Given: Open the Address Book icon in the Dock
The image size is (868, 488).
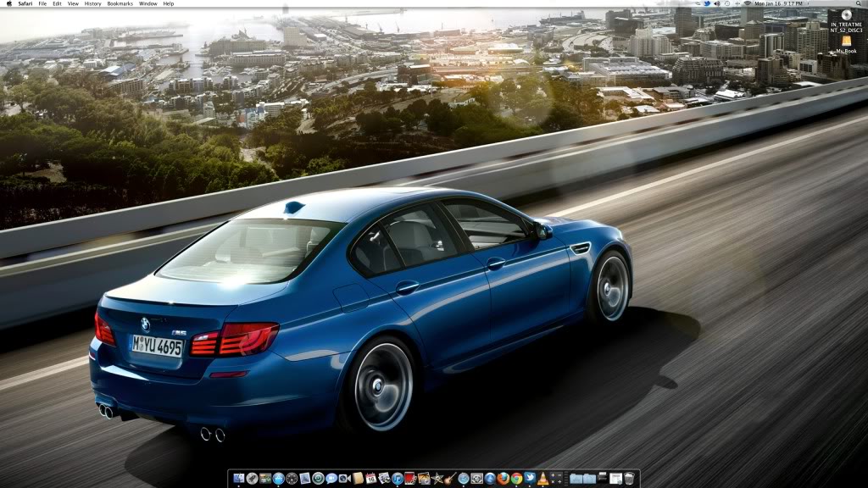Looking at the screenshot, I should coord(359,478).
